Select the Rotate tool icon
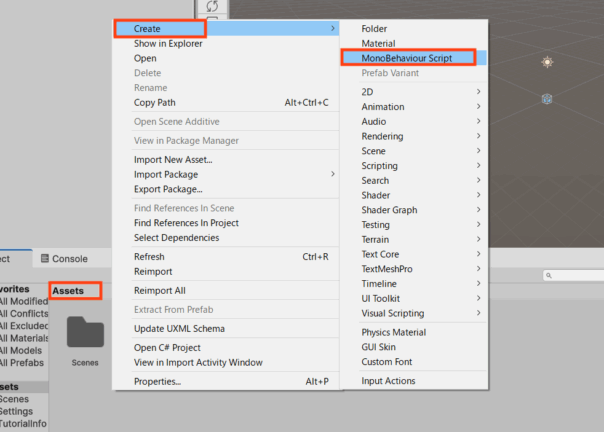Image resolution: width=604 pixels, height=432 pixels. coord(212,6)
